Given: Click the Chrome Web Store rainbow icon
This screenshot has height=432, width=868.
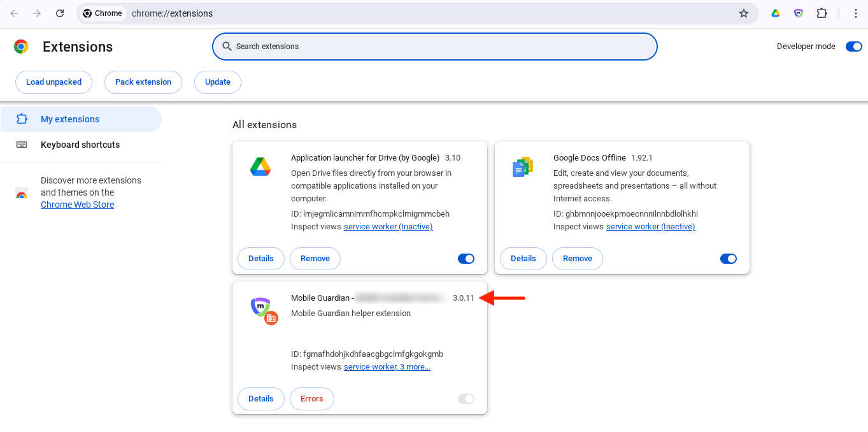Looking at the screenshot, I should coord(22,194).
